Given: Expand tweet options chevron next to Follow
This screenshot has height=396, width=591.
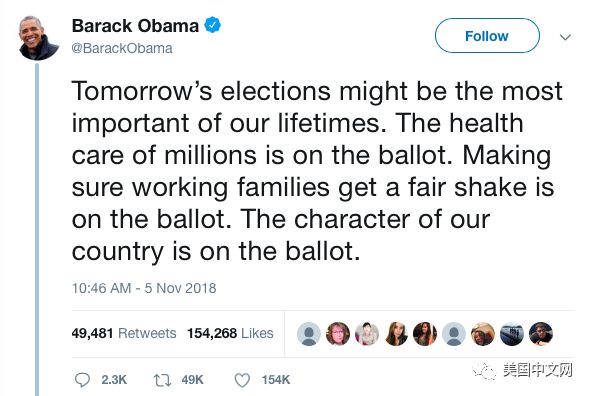Looking at the screenshot, I should click(565, 37).
